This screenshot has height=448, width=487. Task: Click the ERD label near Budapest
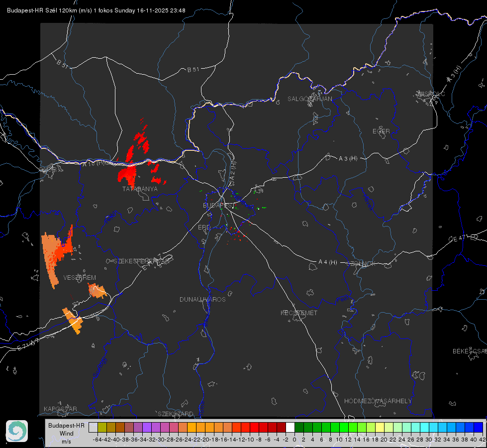click(x=204, y=227)
